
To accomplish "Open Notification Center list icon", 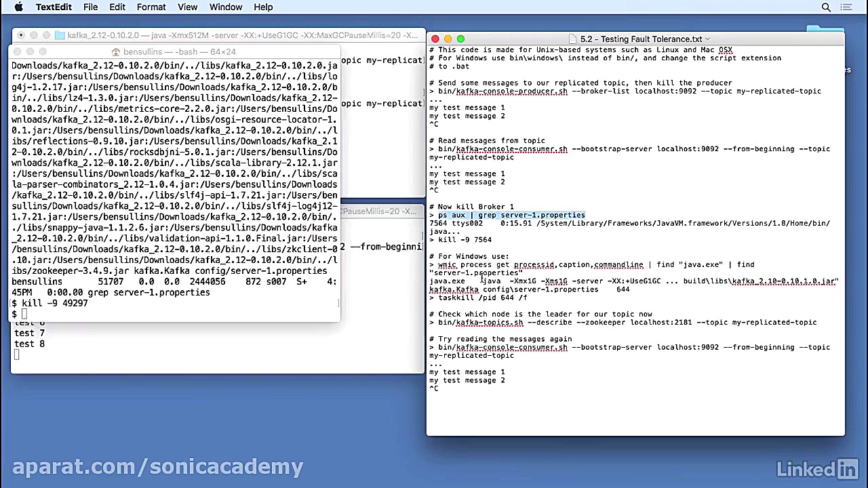I will click(x=846, y=7).
